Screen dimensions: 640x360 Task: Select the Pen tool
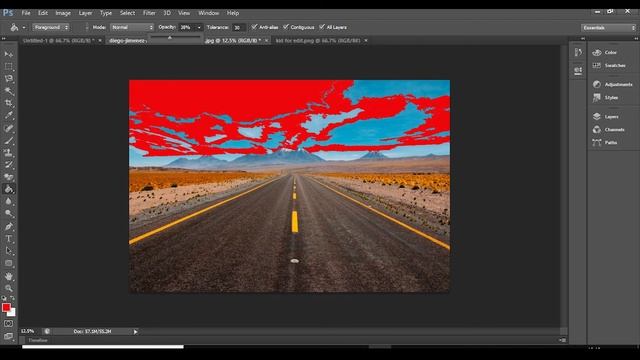[x=9, y=226]
